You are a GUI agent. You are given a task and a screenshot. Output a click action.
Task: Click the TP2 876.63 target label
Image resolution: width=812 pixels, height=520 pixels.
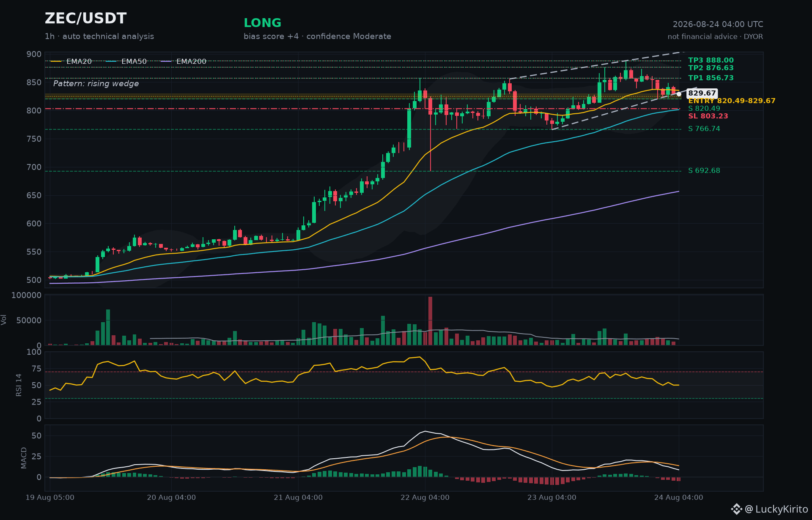click(711, 68)
